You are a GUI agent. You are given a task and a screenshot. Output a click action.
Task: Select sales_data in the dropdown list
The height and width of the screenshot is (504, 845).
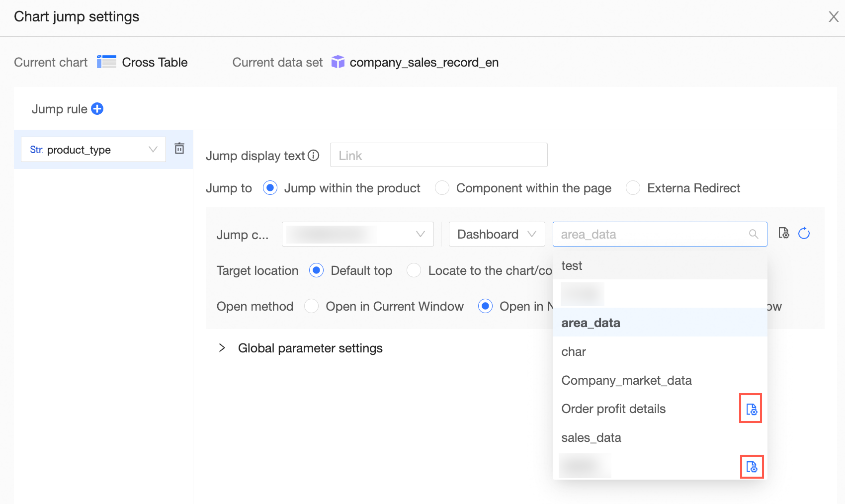[591, 438]
